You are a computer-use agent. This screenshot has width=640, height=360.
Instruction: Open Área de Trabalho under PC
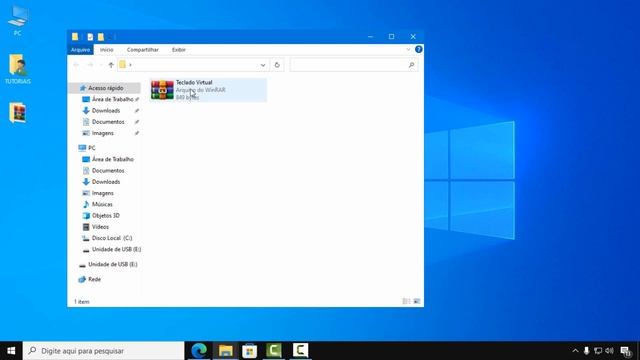point(113,159)
